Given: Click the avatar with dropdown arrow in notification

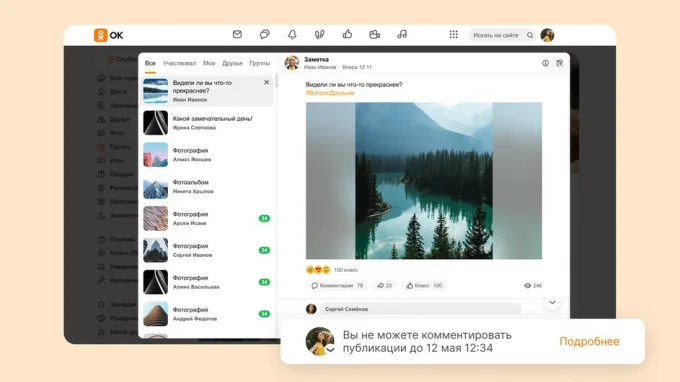Looking at the screenshot, I should [320, 341].
